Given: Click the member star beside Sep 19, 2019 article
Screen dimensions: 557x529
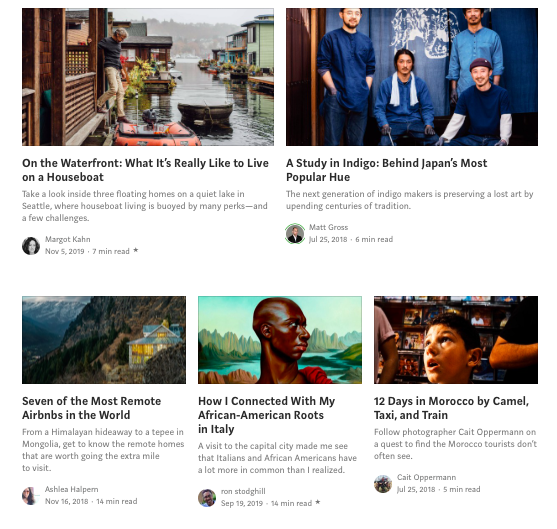Looking at the screenshot, I should pos(318,502).
